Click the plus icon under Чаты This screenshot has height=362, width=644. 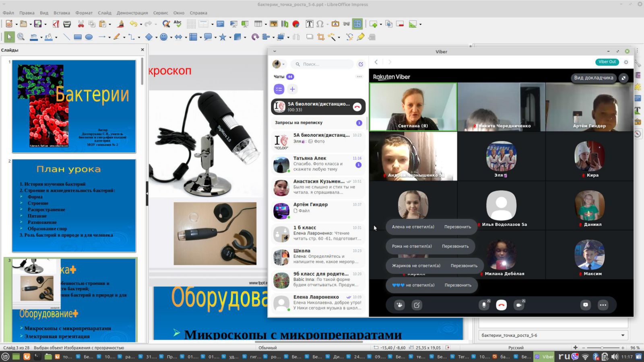pyautogui.click(x=293, y=89)
